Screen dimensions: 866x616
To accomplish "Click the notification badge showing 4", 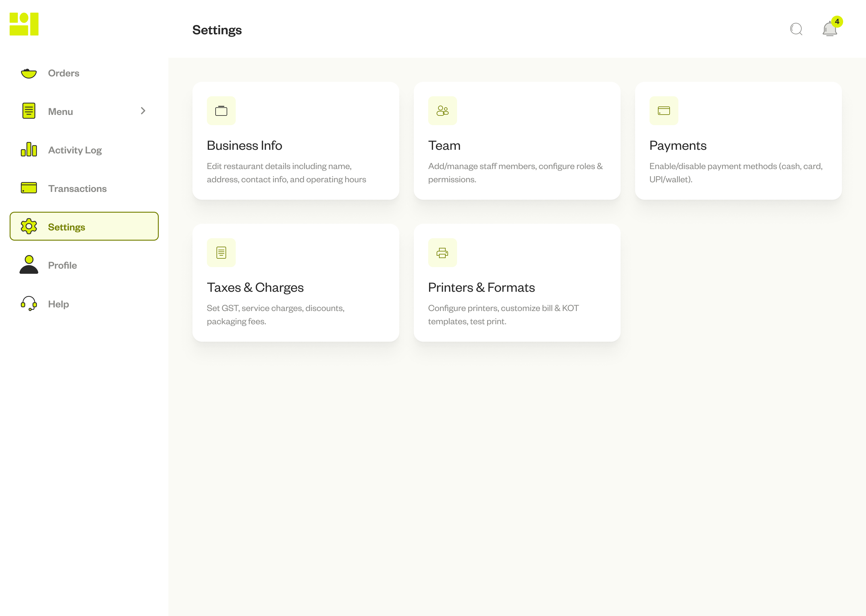I will [x=837, y=22].
